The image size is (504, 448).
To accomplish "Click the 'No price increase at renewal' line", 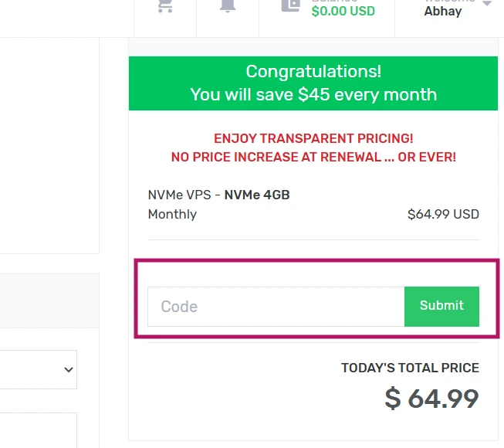I will (x=313, y=157).
